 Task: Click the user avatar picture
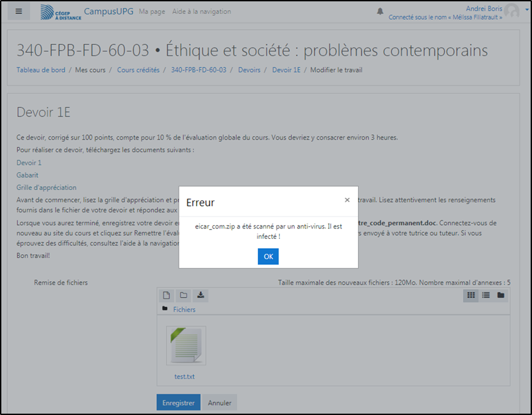click(x=511, y=11)
